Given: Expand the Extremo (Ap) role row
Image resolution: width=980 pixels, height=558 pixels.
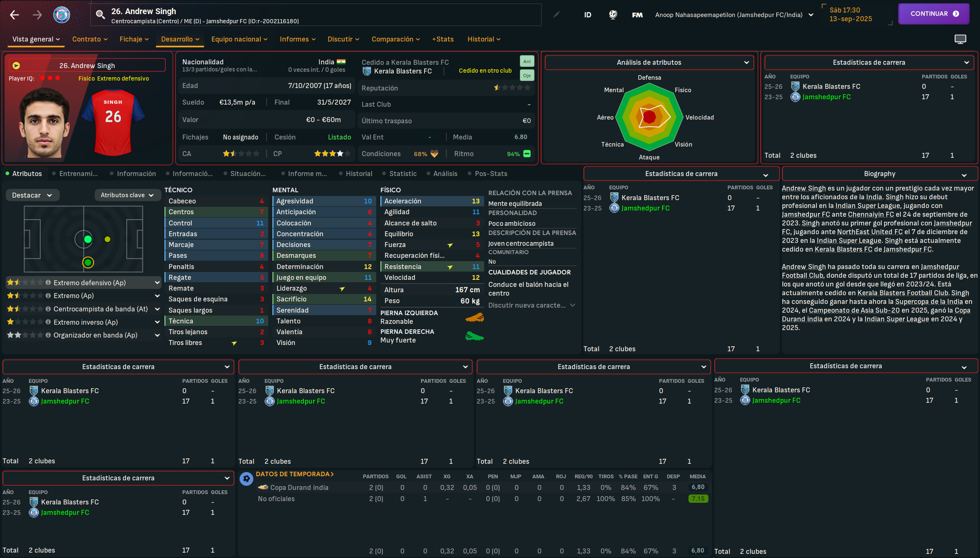Looking at the screenshot, I should coord(157,296).
